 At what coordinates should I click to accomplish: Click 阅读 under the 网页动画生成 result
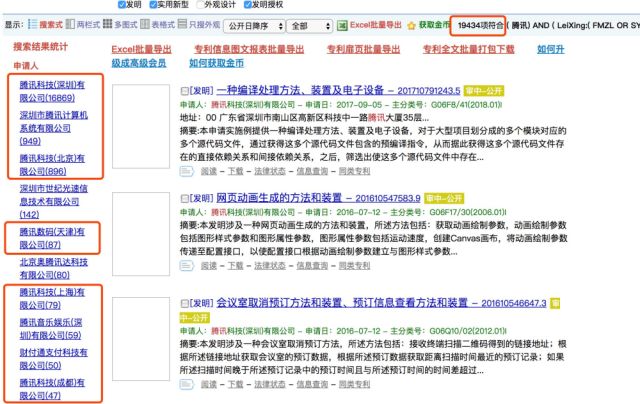point(209,266)
